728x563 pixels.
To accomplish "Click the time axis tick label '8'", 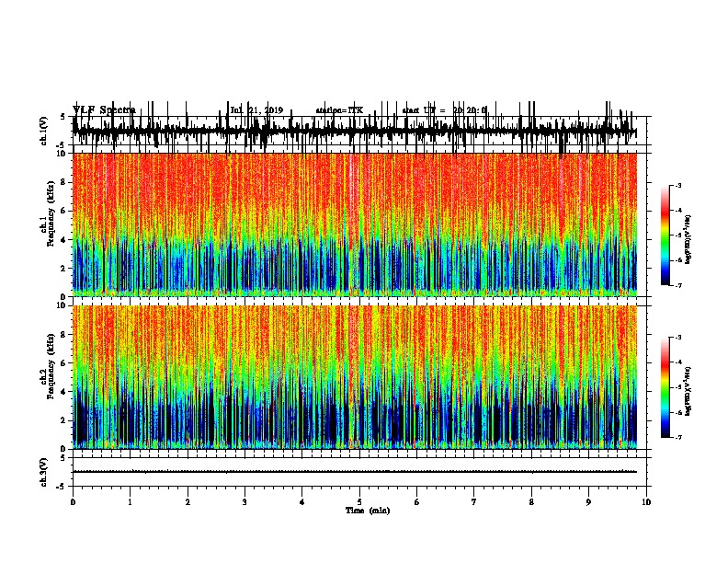I will 531,502.
